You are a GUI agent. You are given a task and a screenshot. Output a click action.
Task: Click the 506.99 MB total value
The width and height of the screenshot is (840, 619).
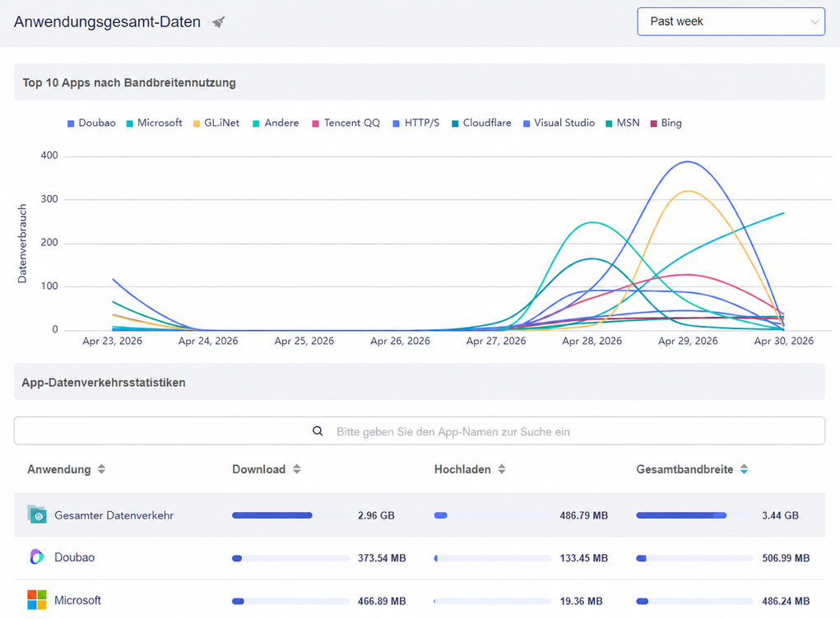786,558
